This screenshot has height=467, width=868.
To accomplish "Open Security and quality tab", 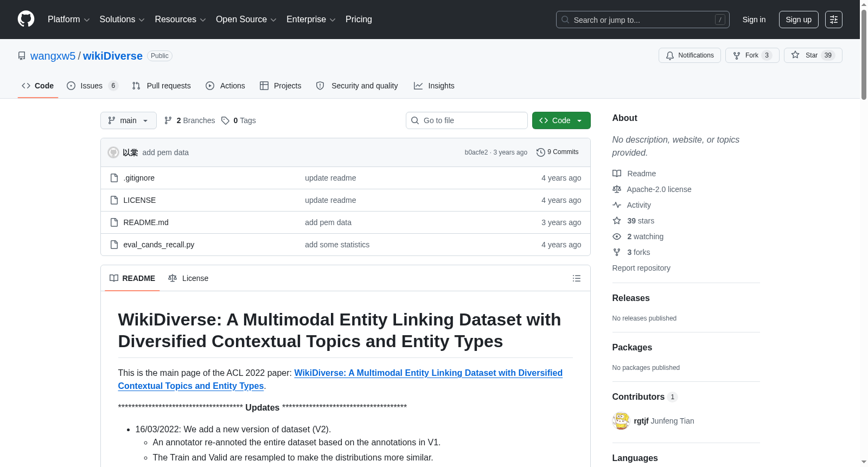I will [x=357, y=86].
